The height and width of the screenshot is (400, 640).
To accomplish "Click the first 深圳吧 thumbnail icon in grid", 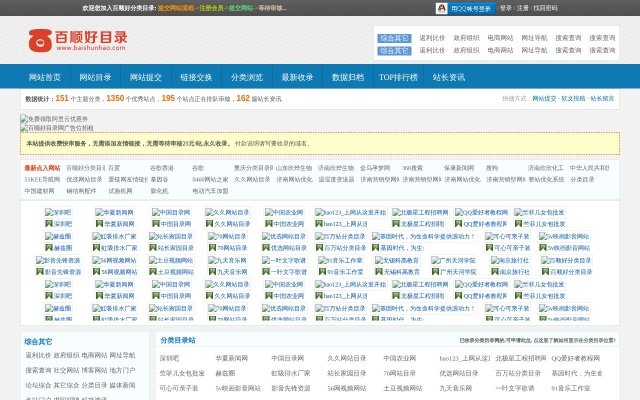I will click(48, 212).
